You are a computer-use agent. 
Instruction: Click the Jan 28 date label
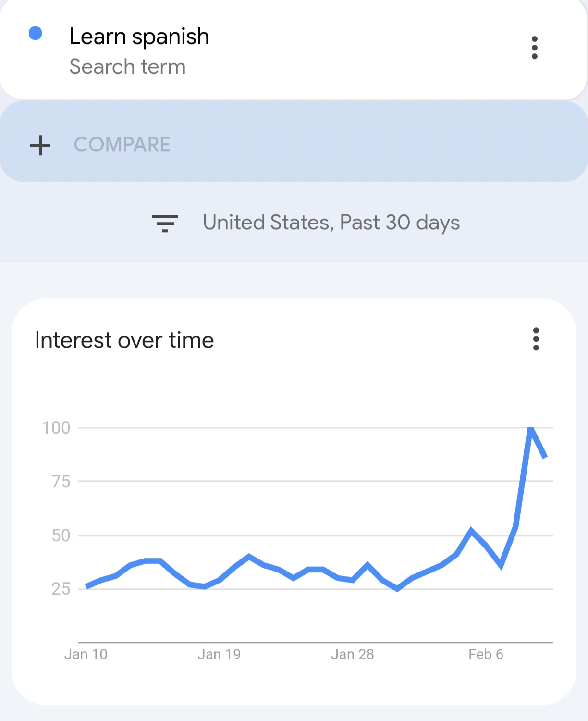pyautogui.click(x=352, y=654)
